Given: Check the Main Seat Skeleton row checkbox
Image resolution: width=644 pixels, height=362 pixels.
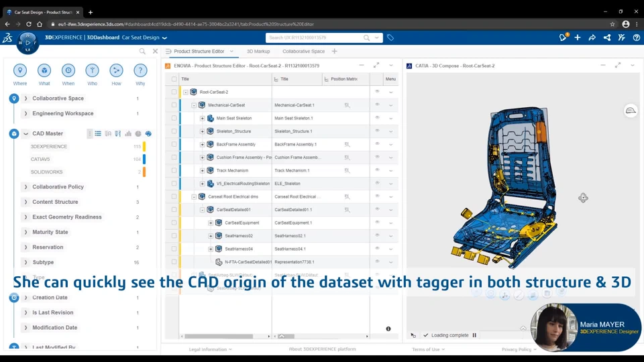Looking at the screenshot, I should pos(174,118).
